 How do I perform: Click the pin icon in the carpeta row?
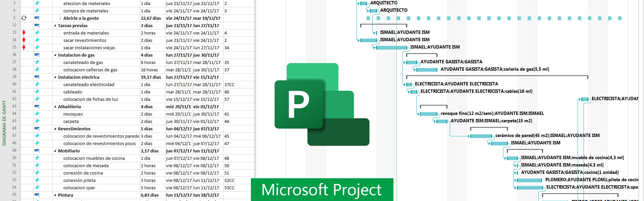[37, 121]
